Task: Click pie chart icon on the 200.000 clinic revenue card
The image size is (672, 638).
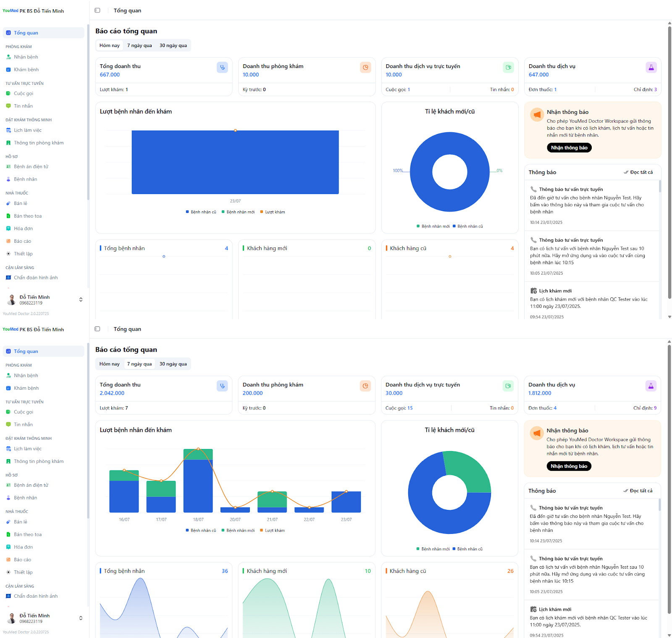Action: pyautogui.click(x=365, y=386)
